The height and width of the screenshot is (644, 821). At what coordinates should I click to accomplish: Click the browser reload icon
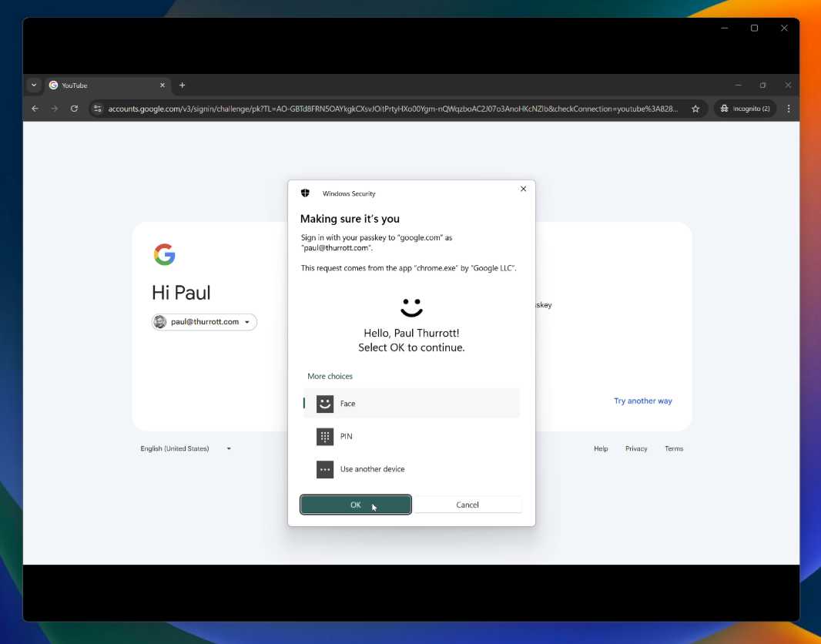[x=74, y=109]
